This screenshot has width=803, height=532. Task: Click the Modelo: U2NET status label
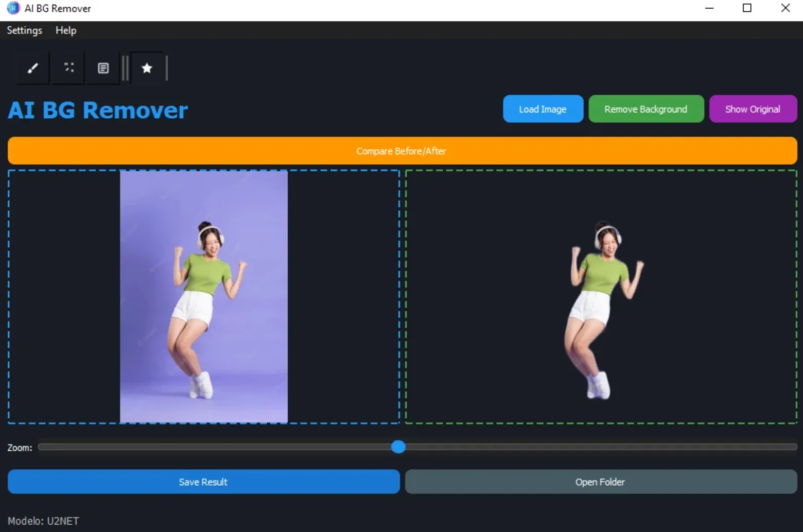coord(43,521)
